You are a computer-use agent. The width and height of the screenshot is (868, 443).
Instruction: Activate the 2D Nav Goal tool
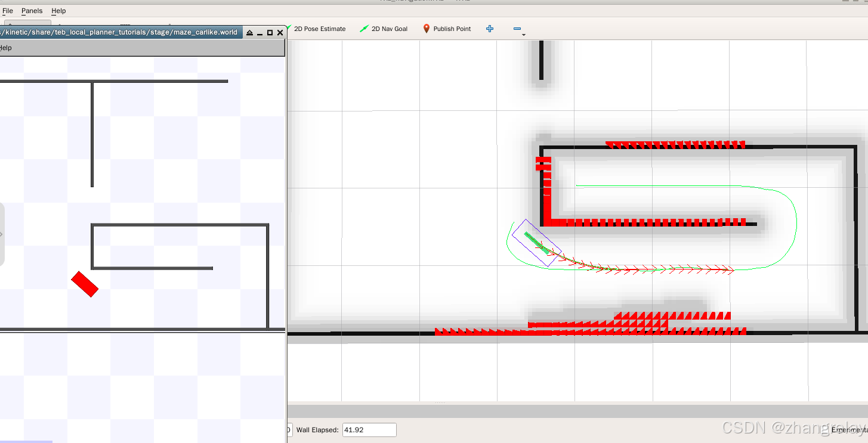click(x=384, y=29)
